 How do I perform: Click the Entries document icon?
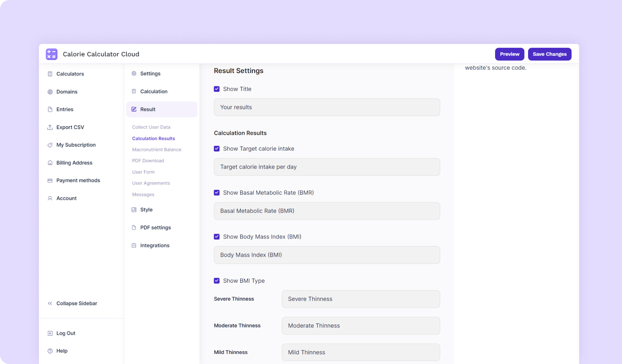[x=50, y=109]
